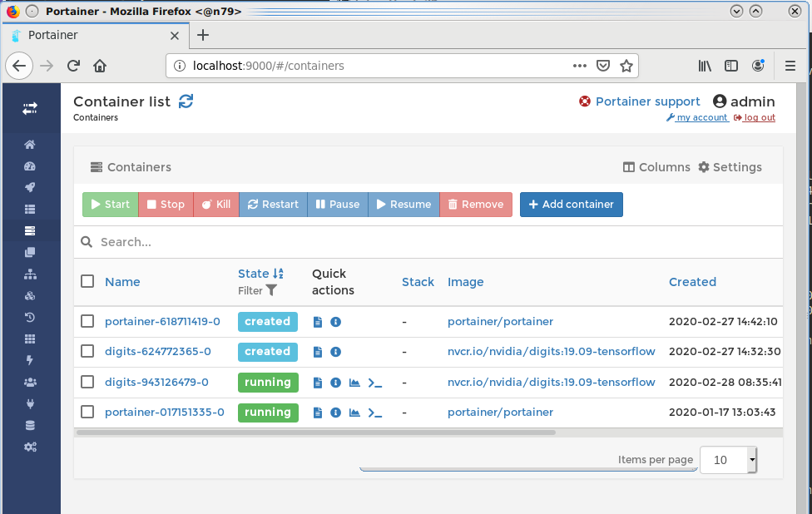The height and width of the screenshot is (514, 812).
Task: Open Containers server icon in sidebar
Action: pos(30,231)
